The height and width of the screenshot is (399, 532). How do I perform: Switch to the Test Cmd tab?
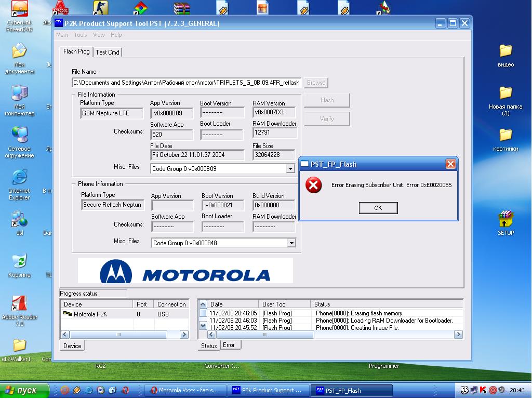[x=107, y=52]
